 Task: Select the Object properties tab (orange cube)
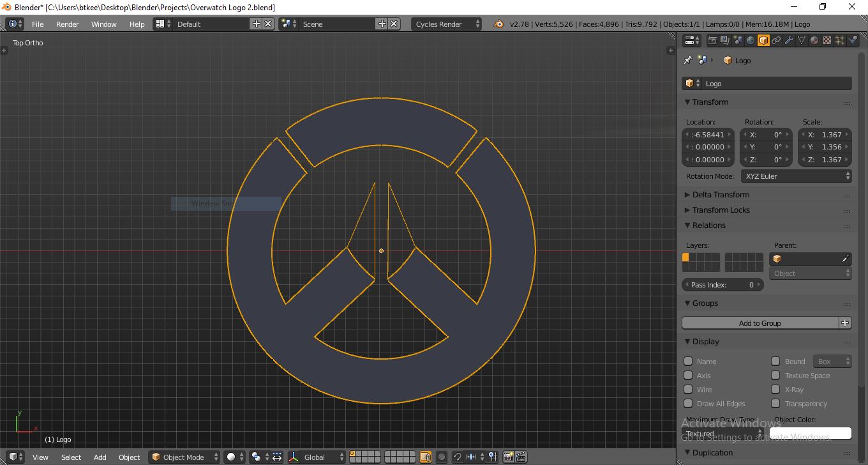coord(763,40)
